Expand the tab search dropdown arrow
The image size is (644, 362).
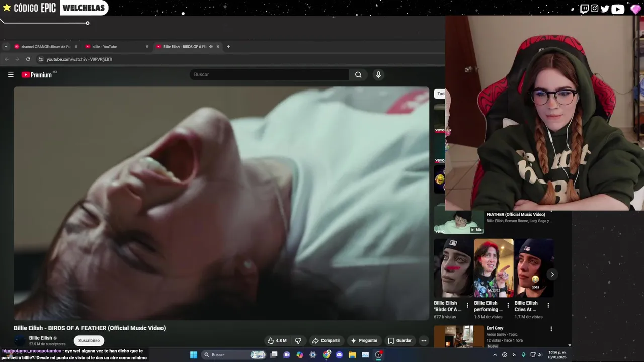pyautogui.click(x=6, y=47)
